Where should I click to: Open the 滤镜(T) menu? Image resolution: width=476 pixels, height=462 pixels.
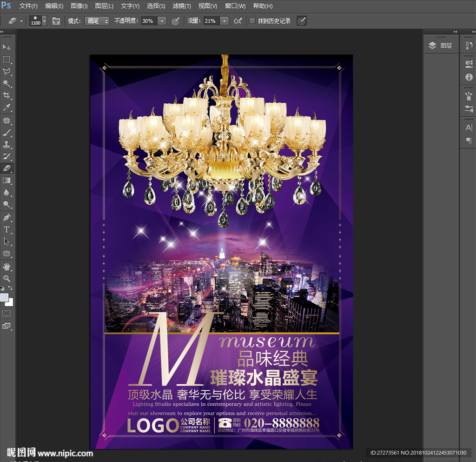click(182, 6)
